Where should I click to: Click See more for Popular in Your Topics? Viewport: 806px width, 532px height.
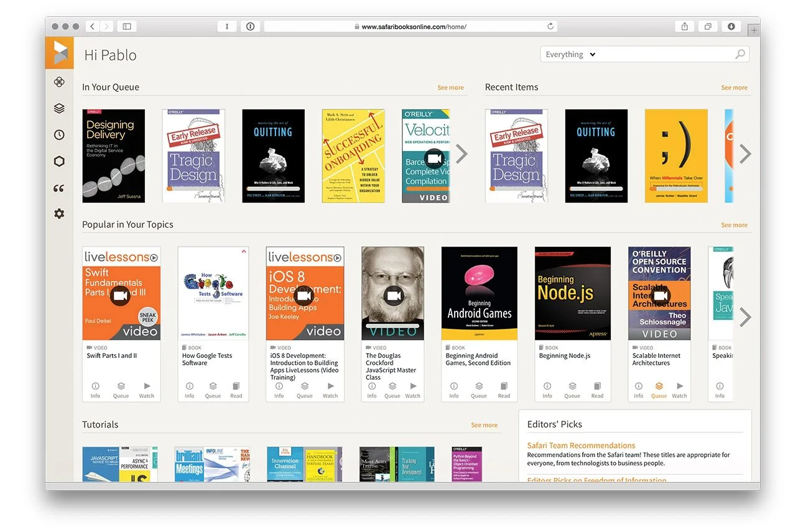click(x=734, y=225)
